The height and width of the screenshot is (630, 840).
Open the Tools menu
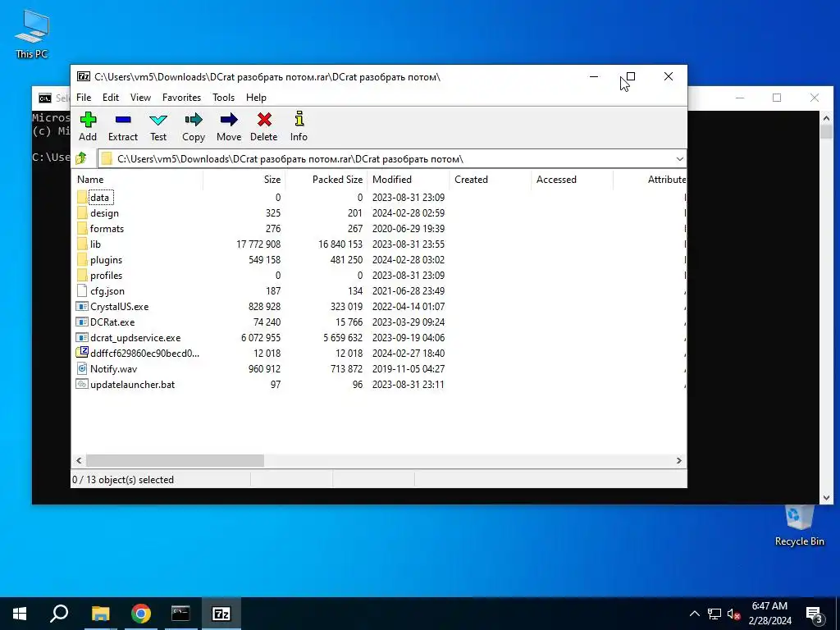223,98
